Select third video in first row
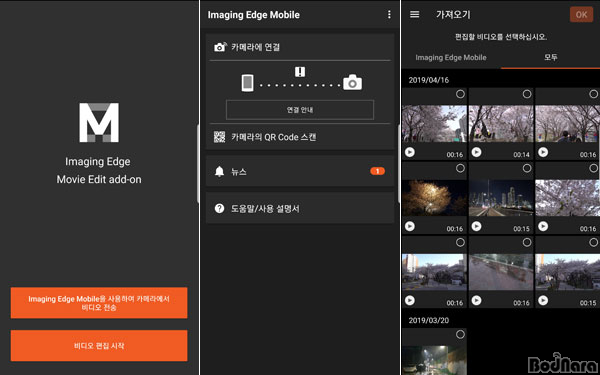 tap(593, 94)
